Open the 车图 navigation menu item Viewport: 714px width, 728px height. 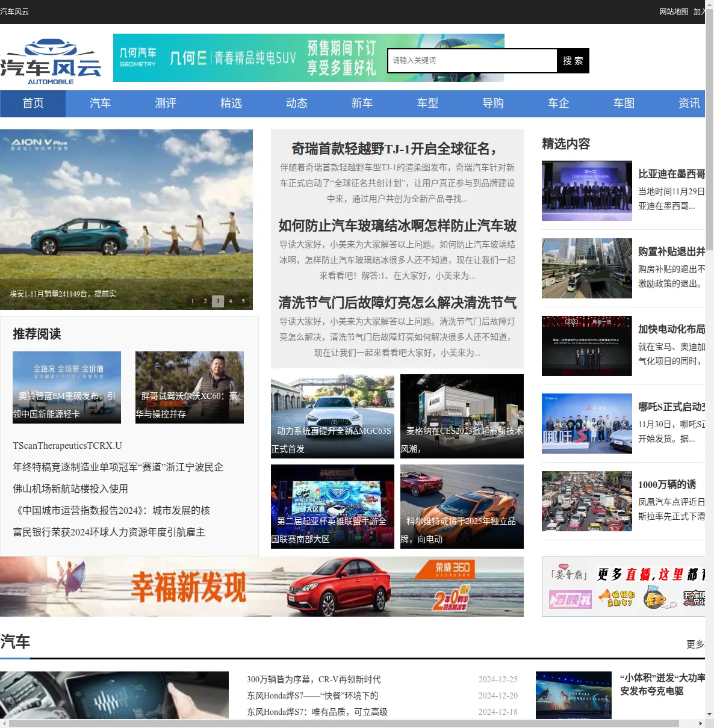pyautogui.click(x=624, y=103)
